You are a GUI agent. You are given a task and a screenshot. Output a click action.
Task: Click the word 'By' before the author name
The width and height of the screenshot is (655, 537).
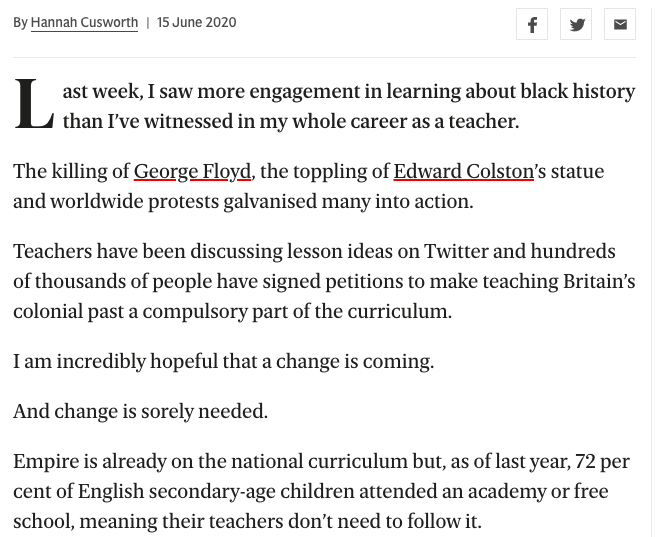point(20,23)
